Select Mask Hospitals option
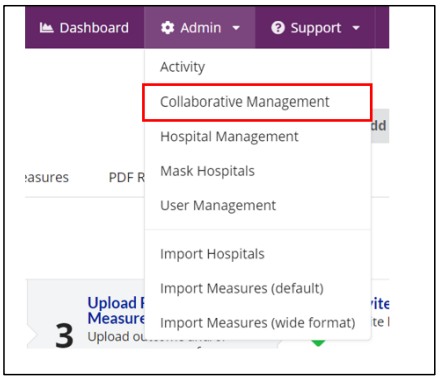 (x=207, y=171)
